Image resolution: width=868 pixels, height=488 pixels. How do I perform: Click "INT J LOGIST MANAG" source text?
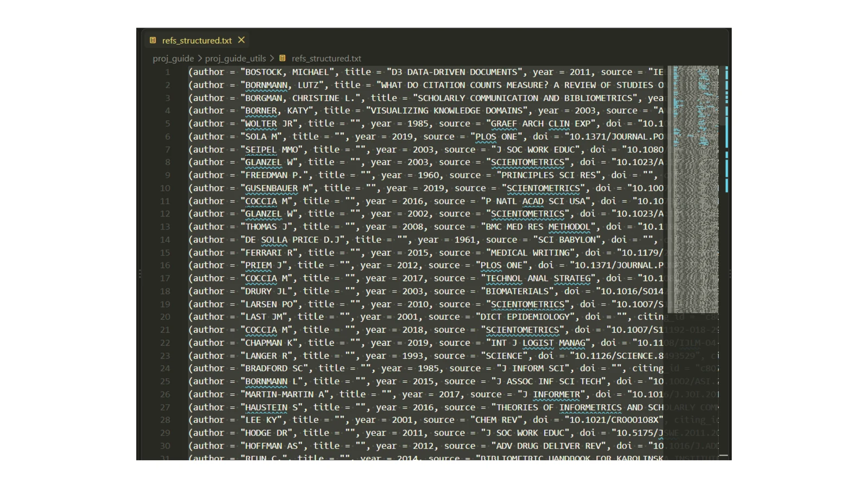[538, 343]
